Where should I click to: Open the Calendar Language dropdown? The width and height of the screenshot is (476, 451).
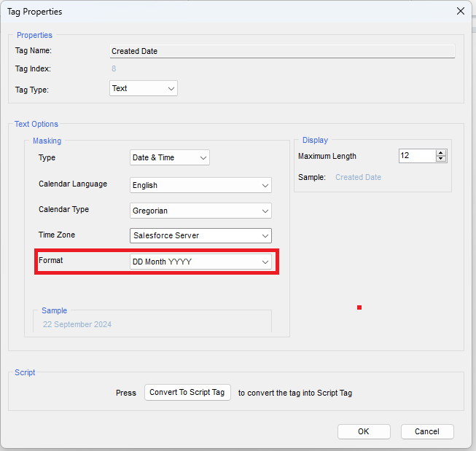200,185
